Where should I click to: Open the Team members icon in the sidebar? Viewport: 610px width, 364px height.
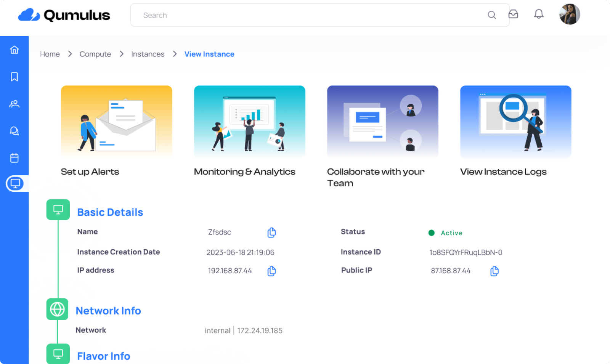[x=14, y=104]
